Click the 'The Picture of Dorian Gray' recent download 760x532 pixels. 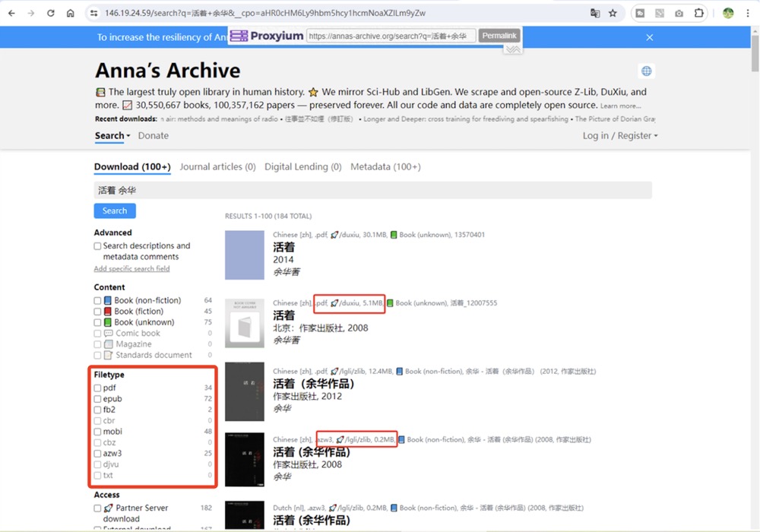[x=615, y=119]
